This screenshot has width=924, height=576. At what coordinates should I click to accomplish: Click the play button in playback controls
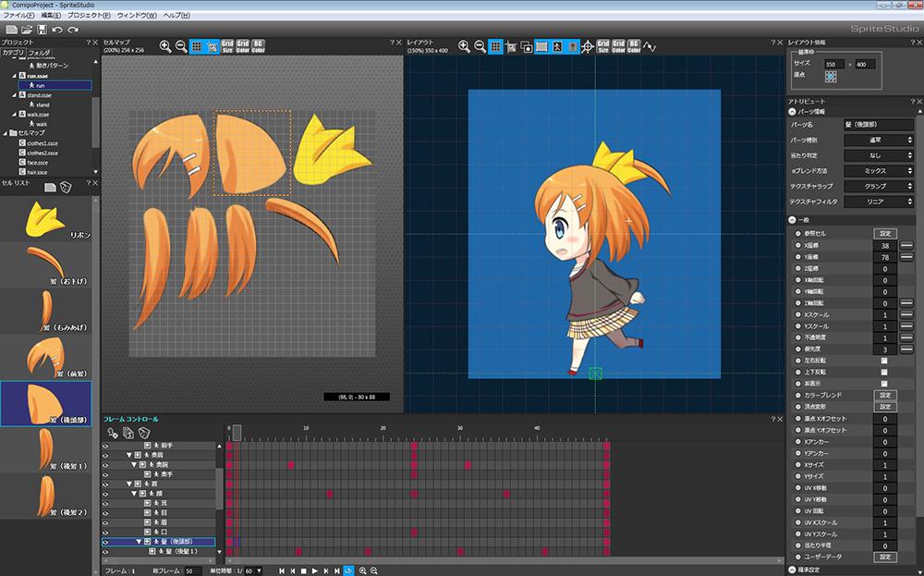(315, 570)
